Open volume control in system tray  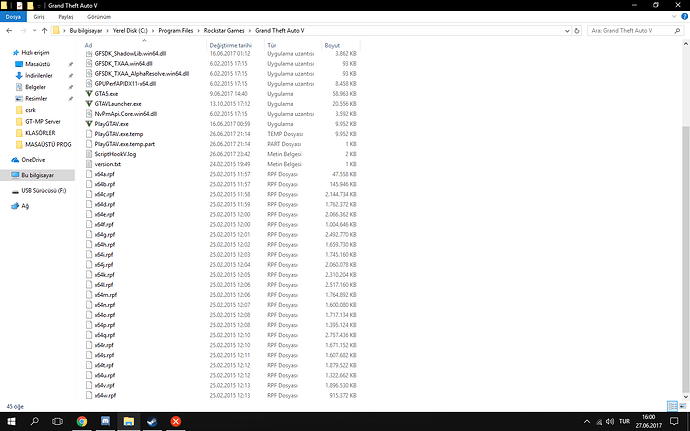pos(610,421)
